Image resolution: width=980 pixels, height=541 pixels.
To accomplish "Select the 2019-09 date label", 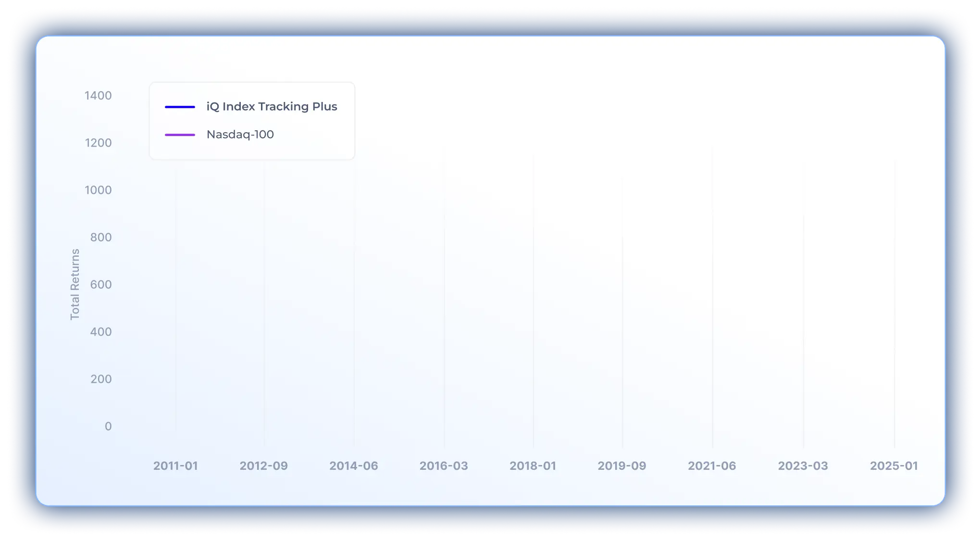I will 621,466.
